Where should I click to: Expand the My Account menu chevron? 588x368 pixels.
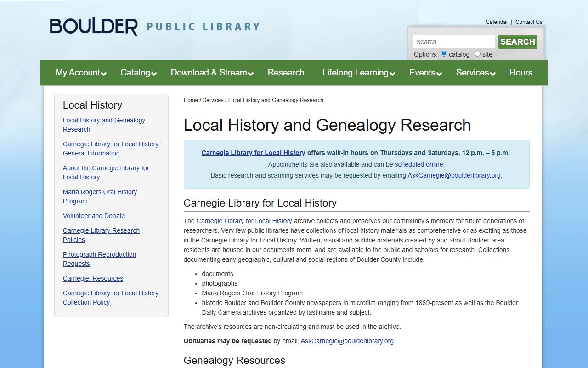coord(104,74)
